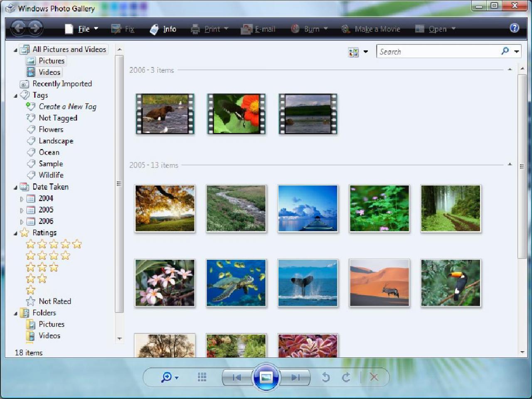Select Recently Imported
Screen dimensions: 532x399
[56, 84]
